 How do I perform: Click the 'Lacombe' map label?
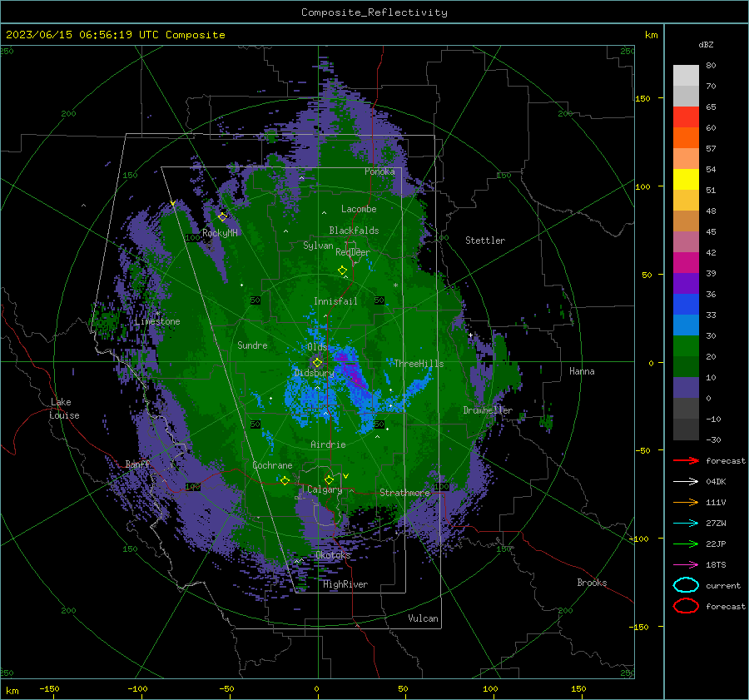pos(359,209)
